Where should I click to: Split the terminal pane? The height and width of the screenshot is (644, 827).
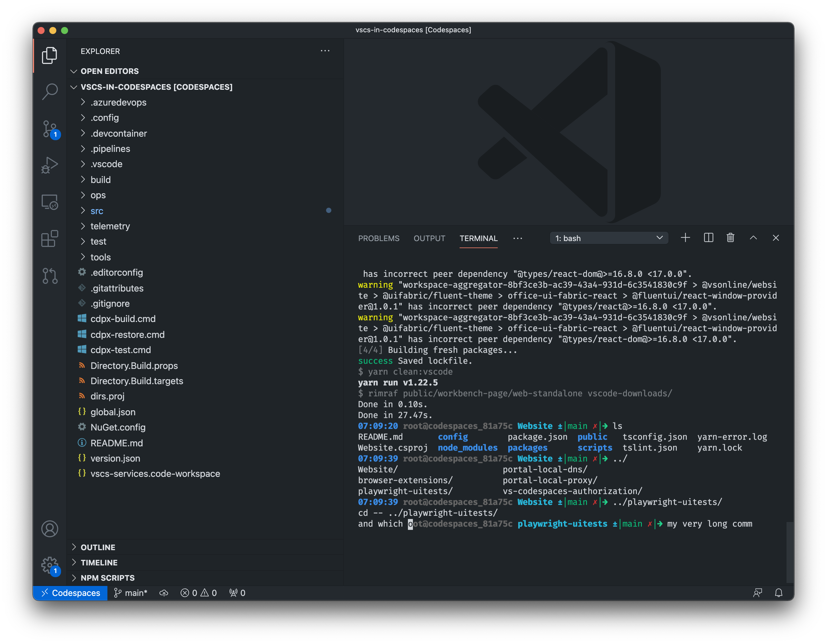[708, 238]
